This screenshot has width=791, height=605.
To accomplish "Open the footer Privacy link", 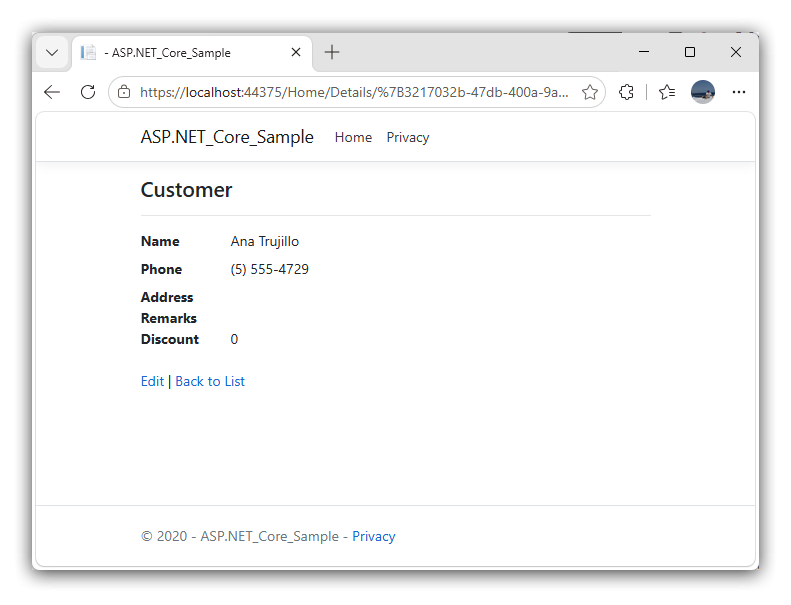I will coord(374,536).
